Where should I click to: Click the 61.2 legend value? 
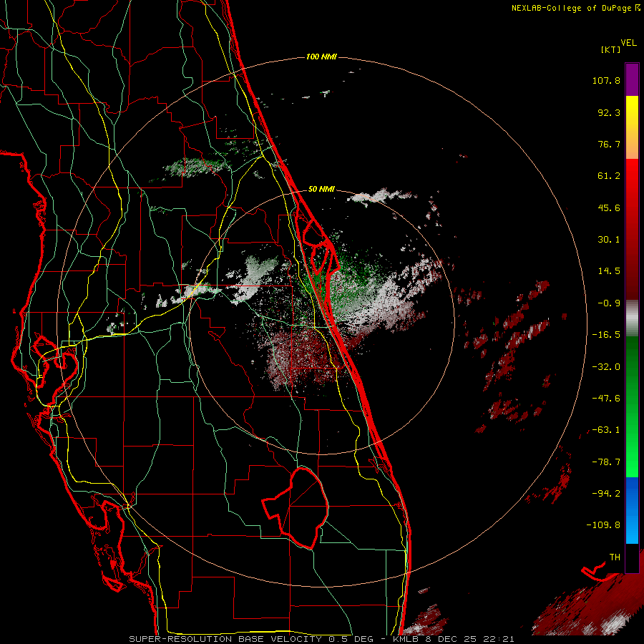click(x=609, y=176)
